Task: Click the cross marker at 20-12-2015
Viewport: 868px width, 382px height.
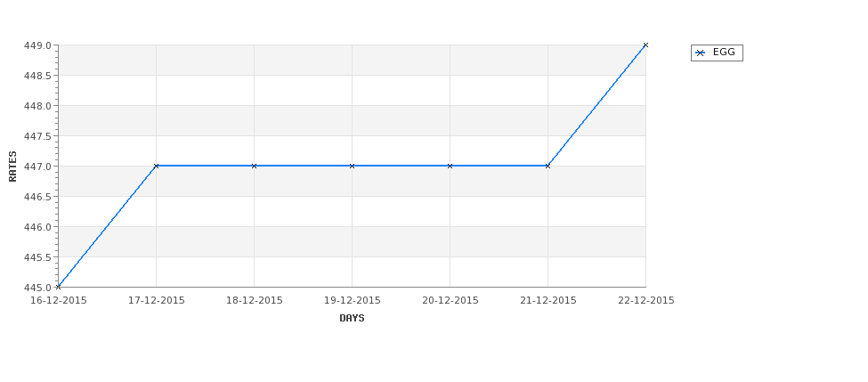Action: click(x=450, y=167)
